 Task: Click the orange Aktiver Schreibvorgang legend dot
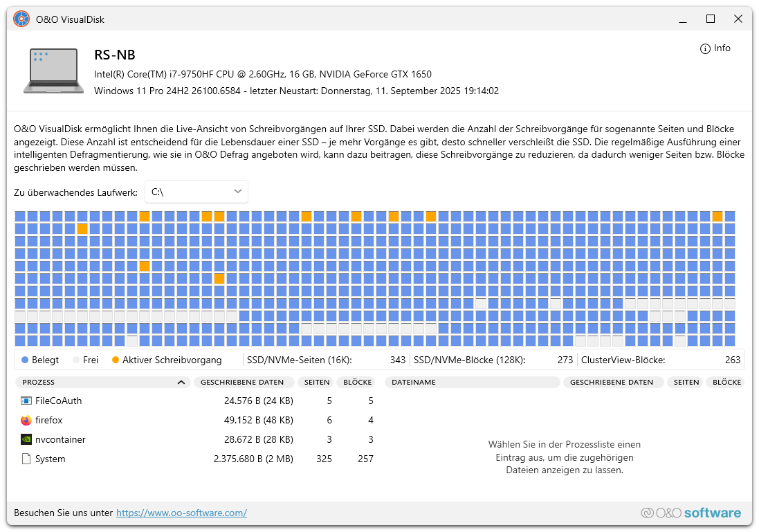116,360
